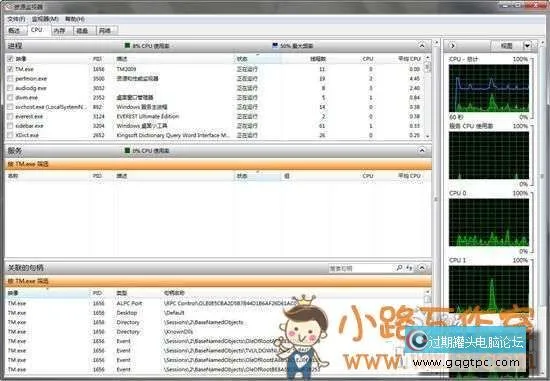Click scroll-up arrow of the main pane scrollbar
This screenshot has width=550, height=381.
pyautogui.click(x=437, y=42)
